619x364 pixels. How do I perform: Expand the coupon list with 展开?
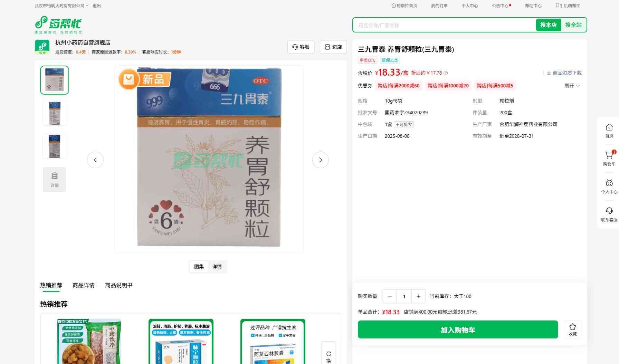[x=572, y=86]
